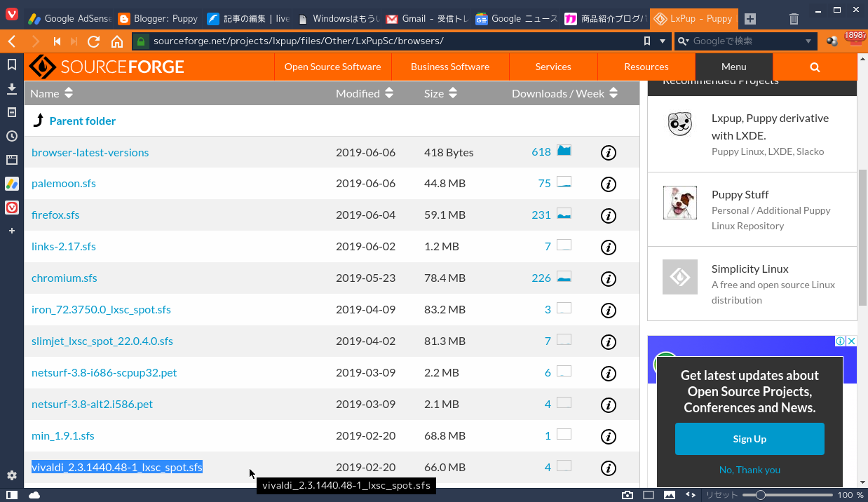This screenshot has width=868, height=502.
Task: Open the bookmark dropdown in address bar
Action: (663, 41)
